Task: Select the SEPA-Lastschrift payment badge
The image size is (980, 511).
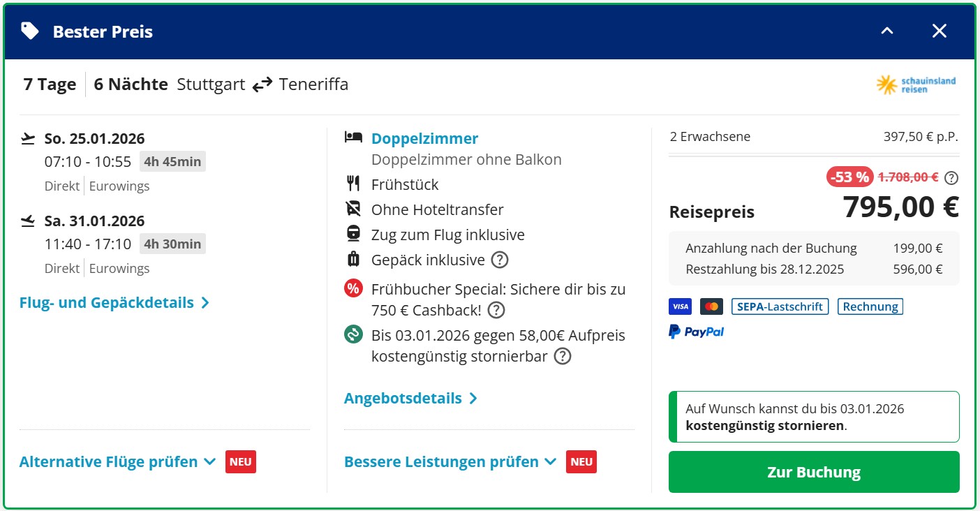Action: coord(780,306)
